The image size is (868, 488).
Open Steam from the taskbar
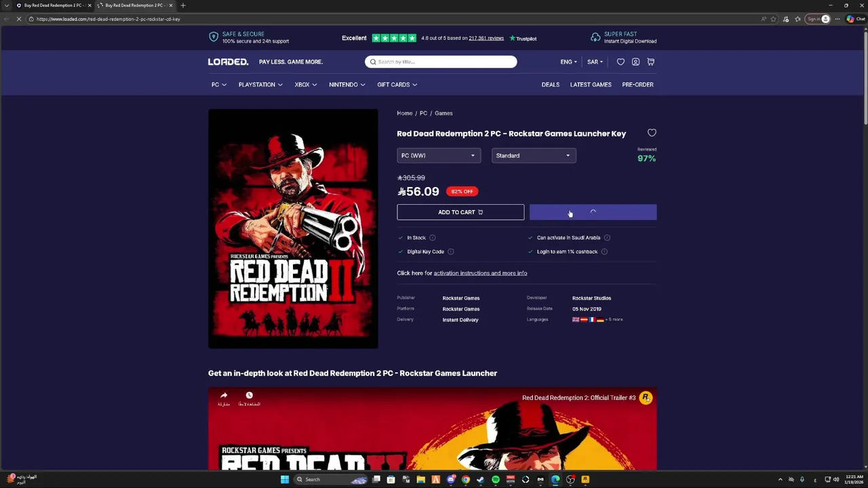point(481,479)
